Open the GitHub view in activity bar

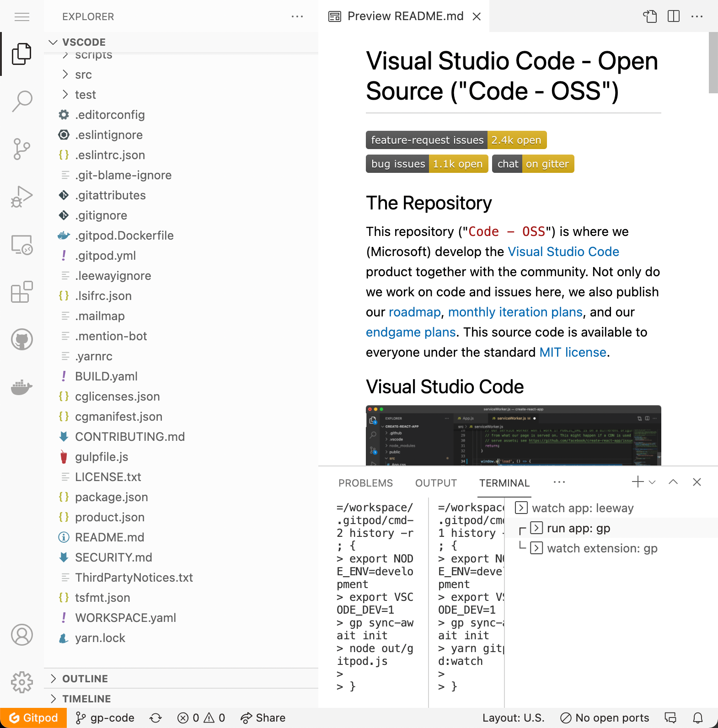click(x=22, y=339)
